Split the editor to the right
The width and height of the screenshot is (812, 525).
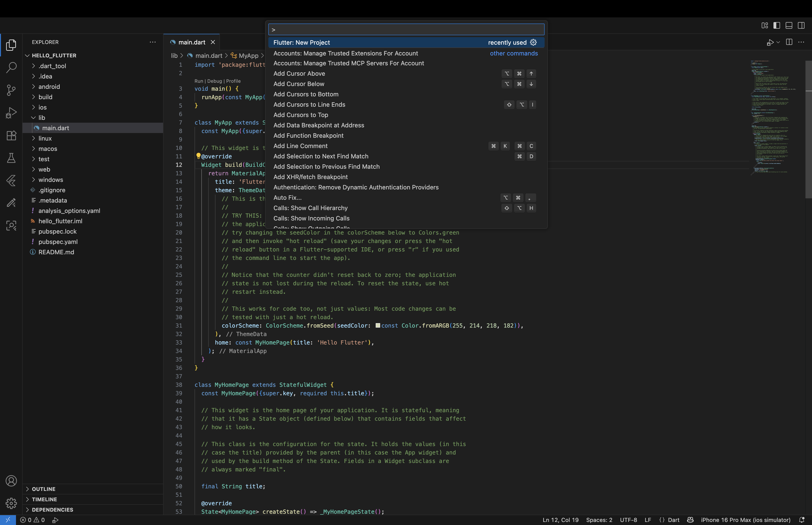pyautogui.click(x=789, y=42)
